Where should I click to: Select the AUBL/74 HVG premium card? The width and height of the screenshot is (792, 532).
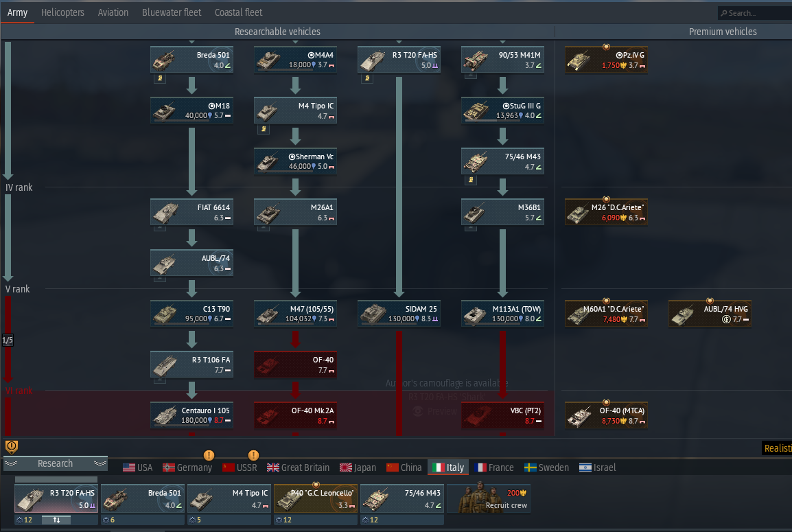[710, 314]
